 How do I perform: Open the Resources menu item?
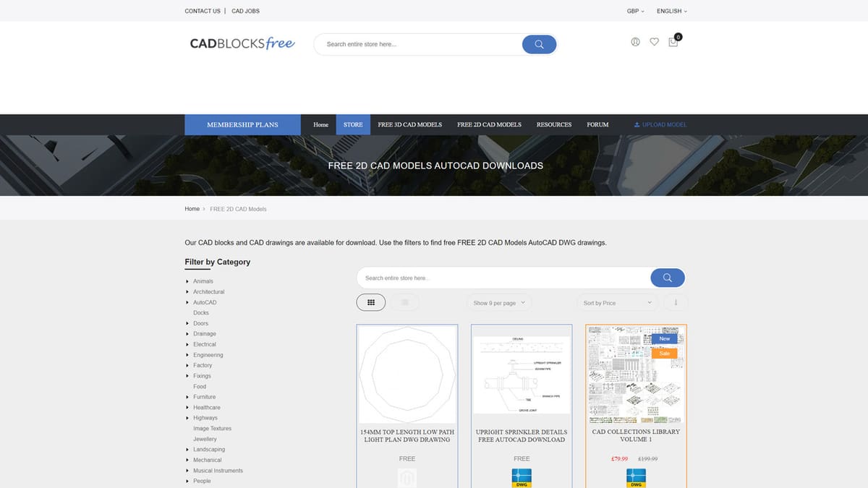pos(554,124)
